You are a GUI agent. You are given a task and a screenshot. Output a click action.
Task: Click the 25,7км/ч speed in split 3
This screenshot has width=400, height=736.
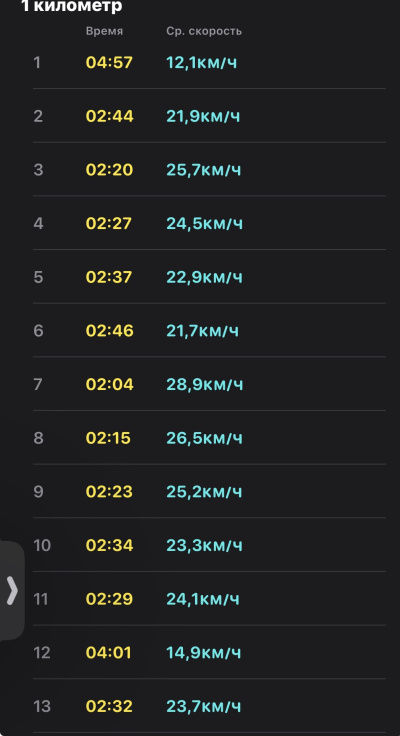point(203,169)
